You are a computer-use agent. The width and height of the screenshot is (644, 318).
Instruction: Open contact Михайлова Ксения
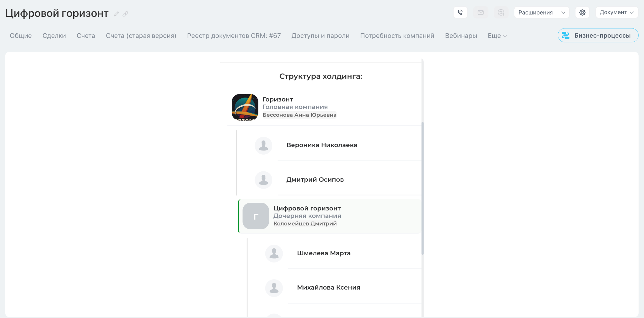[328, 287]
